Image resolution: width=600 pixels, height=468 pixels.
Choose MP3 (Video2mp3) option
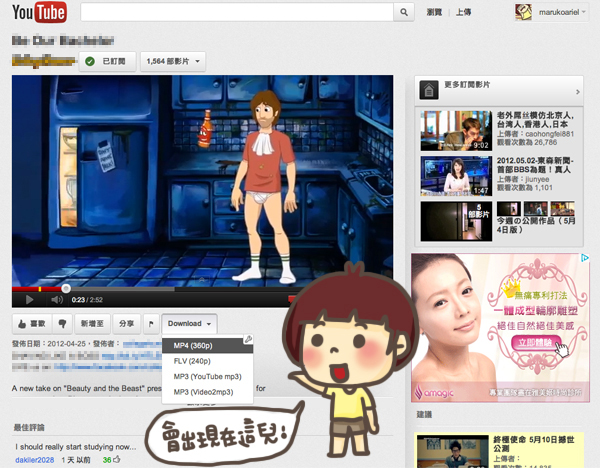pos(207,392)
